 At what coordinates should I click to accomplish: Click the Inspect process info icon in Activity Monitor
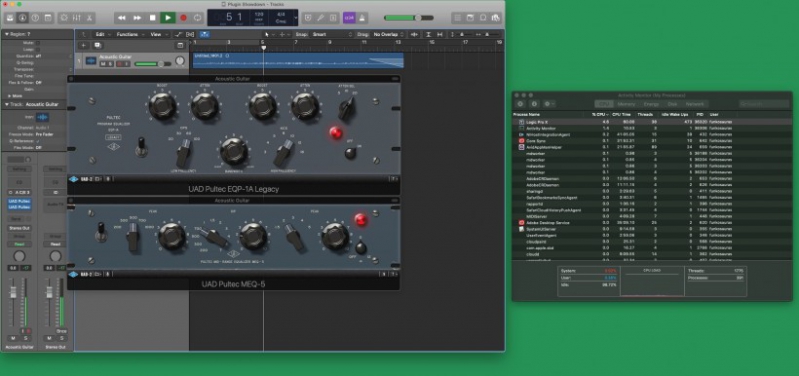(534, 104)
